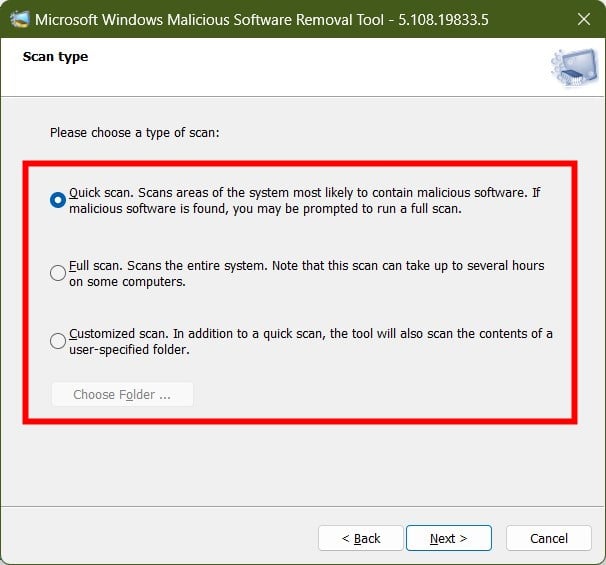This screenshot has width=606, height=565.
Task: Click the window title text
Action: pyautogui.click(x=262, y=19)
